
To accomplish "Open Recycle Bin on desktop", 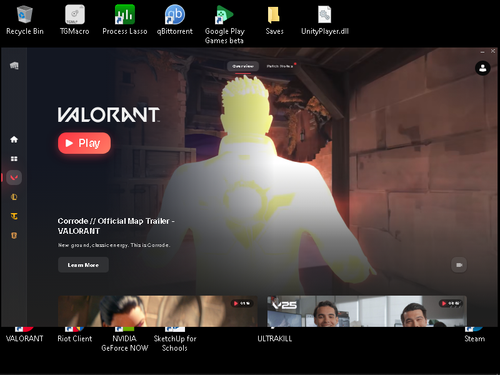I will coord(25,20).
